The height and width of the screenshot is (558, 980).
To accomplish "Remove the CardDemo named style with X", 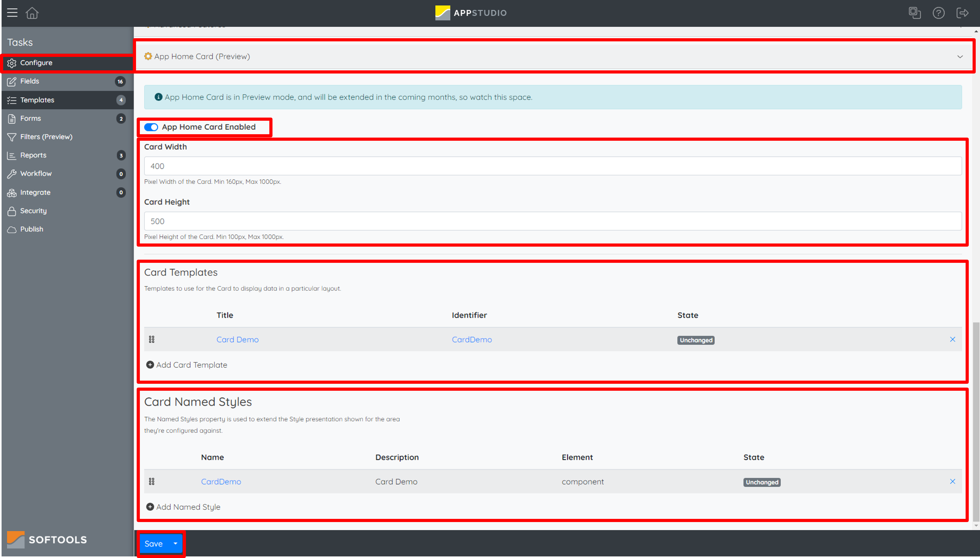I will 952,481.
